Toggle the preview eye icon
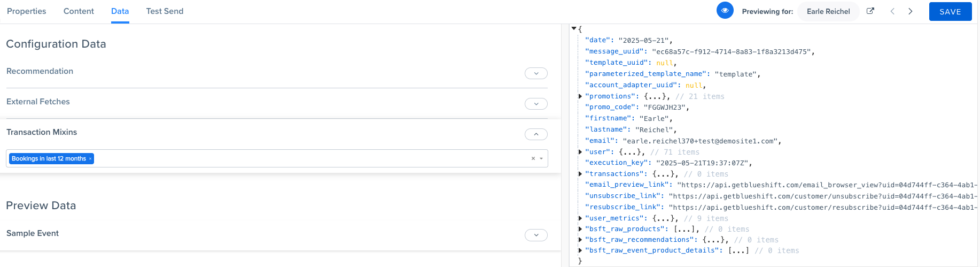Viewport: 980px width, 267px height. pyautogui.click(x=725, y=11)
